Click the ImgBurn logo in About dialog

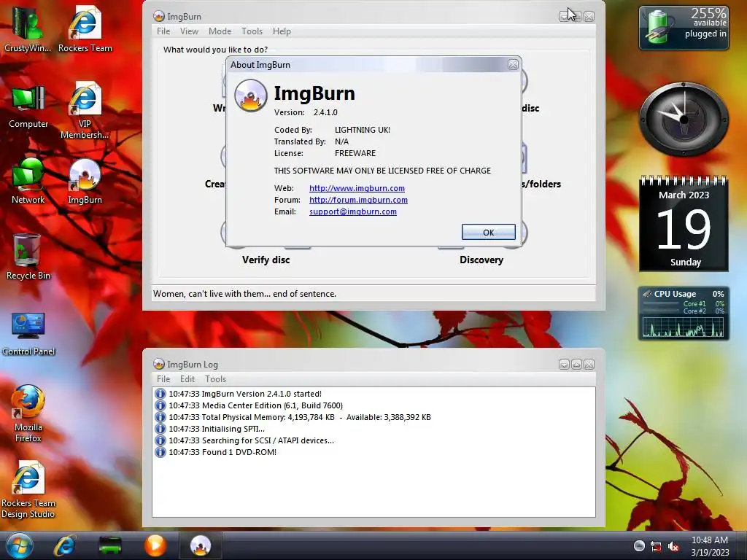coord(251,96)
